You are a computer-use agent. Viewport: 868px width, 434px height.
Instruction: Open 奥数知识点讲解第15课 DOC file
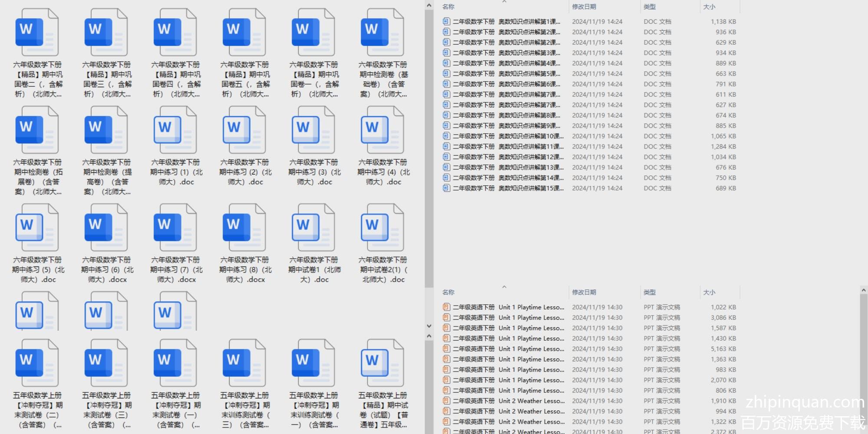(508, 188)
